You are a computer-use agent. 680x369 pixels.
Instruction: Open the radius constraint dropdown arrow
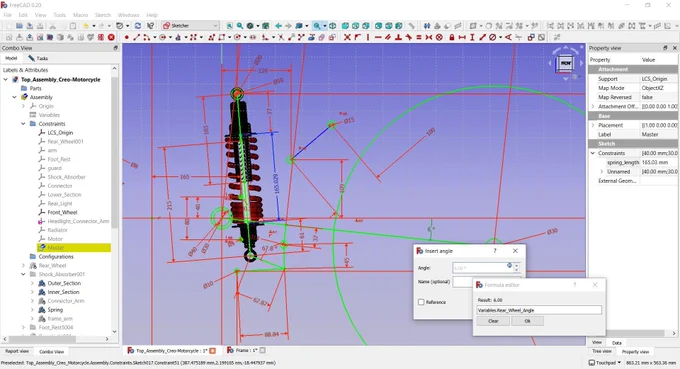500,37
